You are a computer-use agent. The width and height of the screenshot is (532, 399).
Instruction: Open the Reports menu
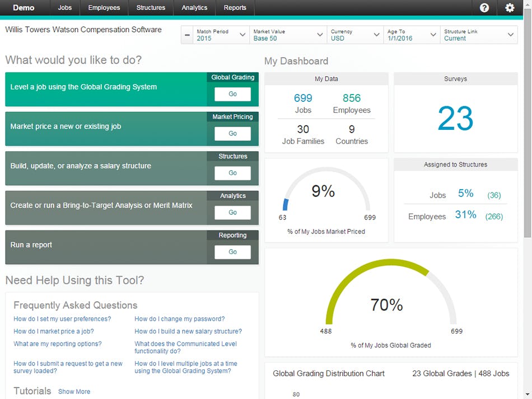[x=235, y=8]
